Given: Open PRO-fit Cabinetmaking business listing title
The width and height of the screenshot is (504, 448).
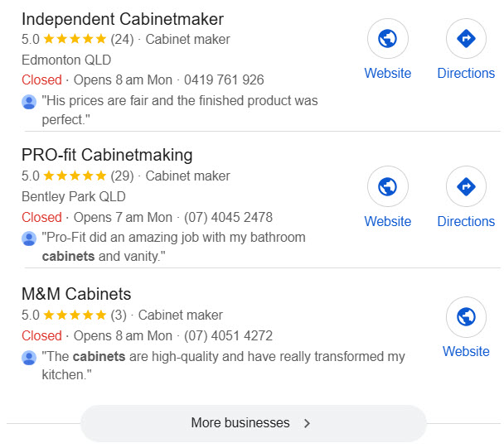Looking at the screenshot, I should point(107,155).
